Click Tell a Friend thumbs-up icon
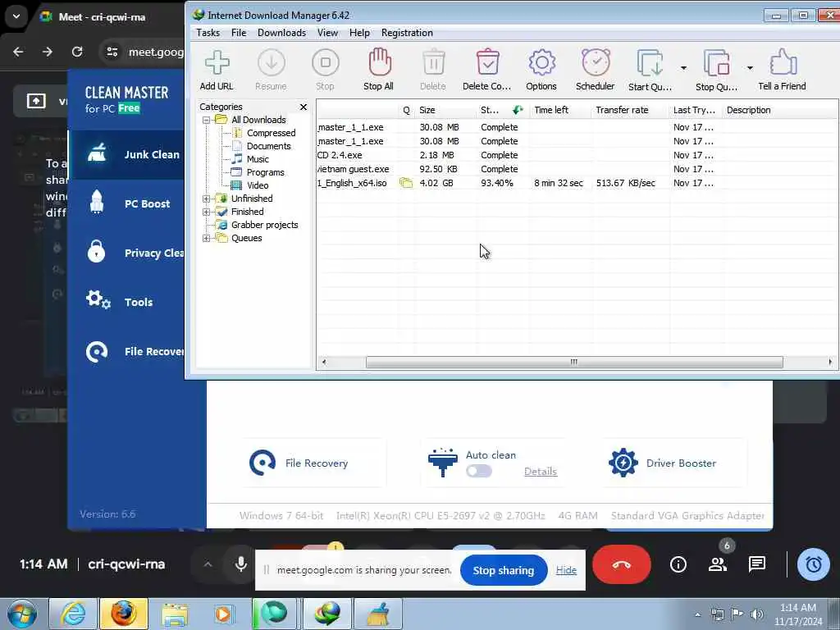The image size is (840, 630). point(782,70)
